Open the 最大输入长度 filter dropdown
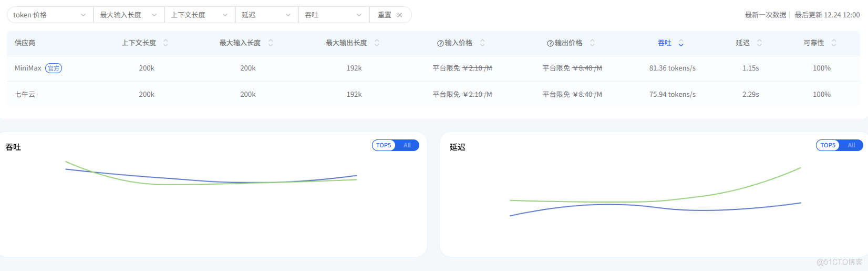The image size is (868, 271). pos(129,15)
